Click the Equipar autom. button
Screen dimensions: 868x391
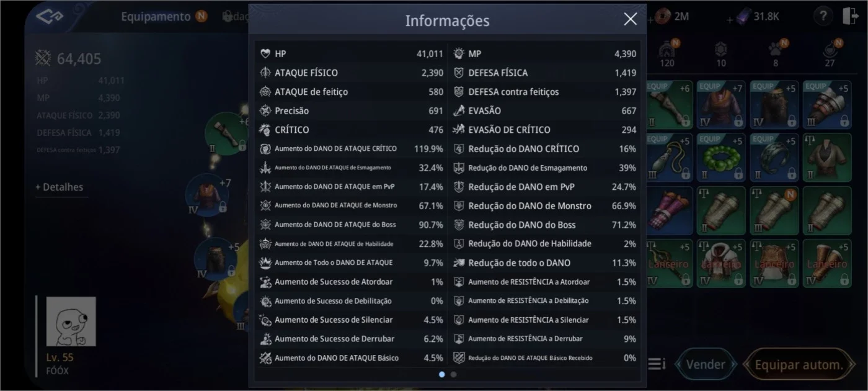[799, 364]
